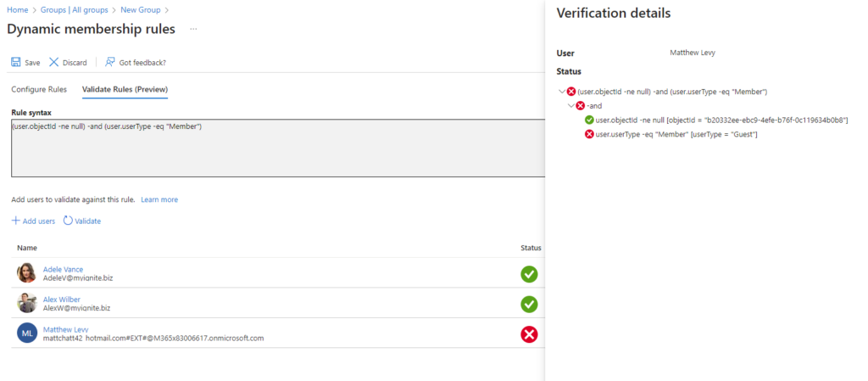Click Validate text button
868x381 pixels.
(88, 221)
